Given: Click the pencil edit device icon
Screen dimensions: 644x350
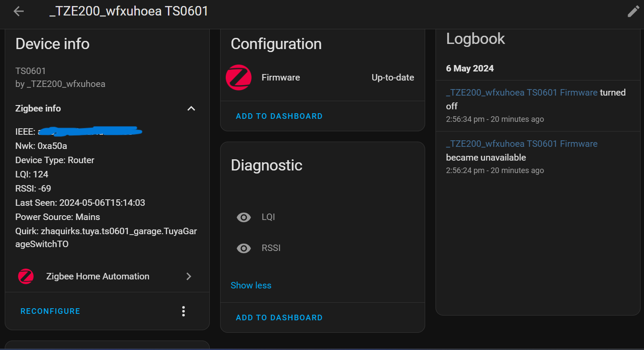Looking at the screenshot, I should (x=633, y=11).
